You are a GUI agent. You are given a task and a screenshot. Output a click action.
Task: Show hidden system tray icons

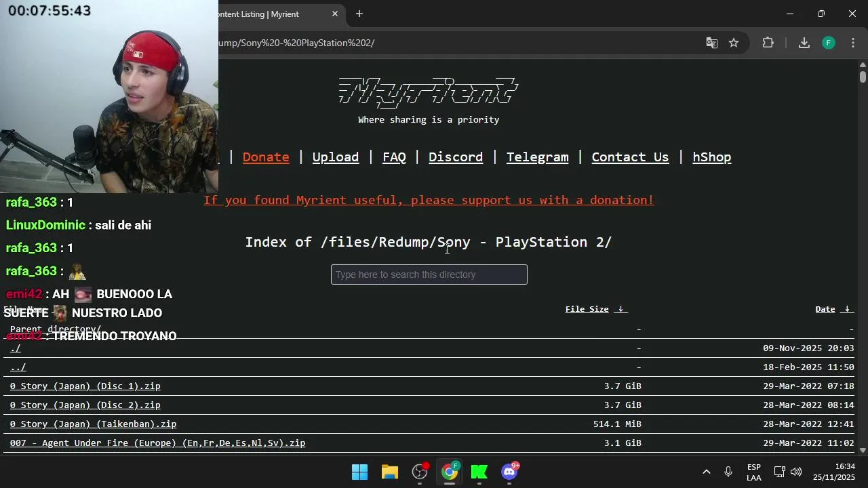[706, 472]
